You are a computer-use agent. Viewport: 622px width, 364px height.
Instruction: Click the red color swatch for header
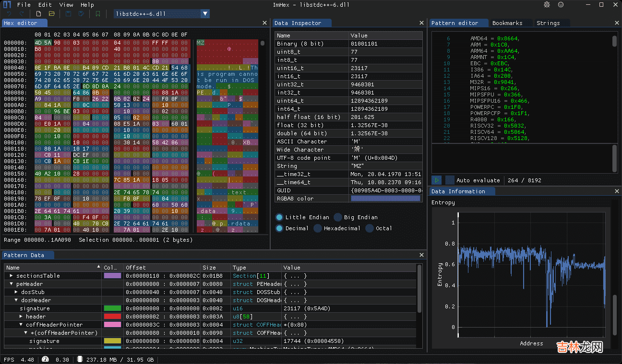[x=112, y=317]
